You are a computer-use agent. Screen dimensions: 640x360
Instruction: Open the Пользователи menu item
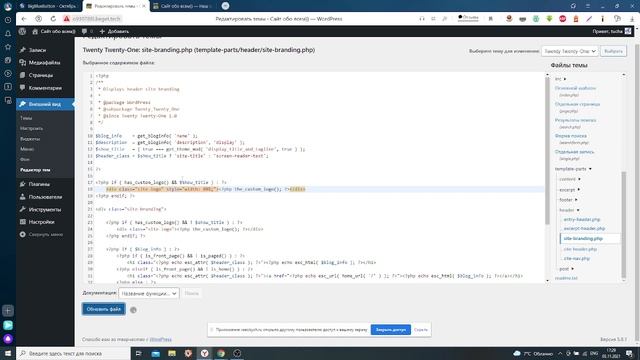[45, 197]
